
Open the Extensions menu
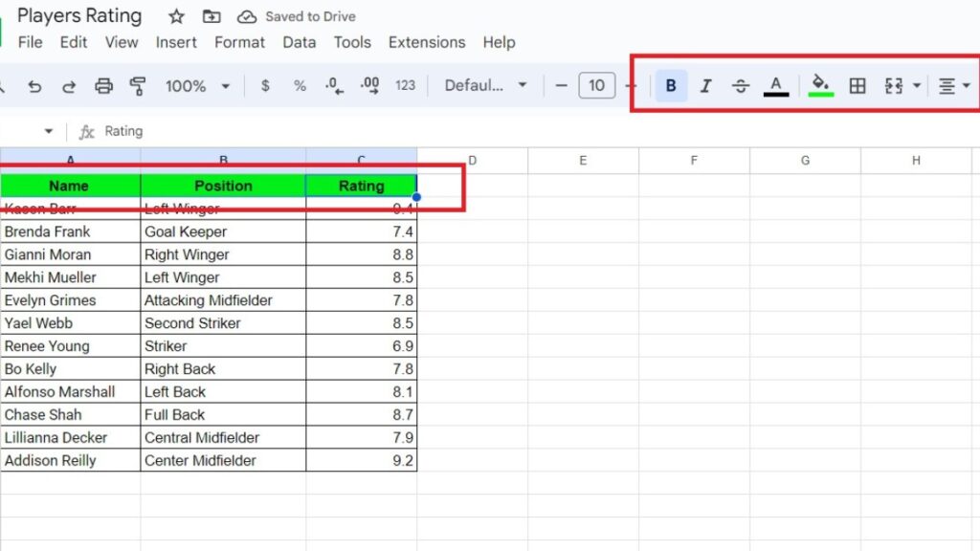[427, 42]
